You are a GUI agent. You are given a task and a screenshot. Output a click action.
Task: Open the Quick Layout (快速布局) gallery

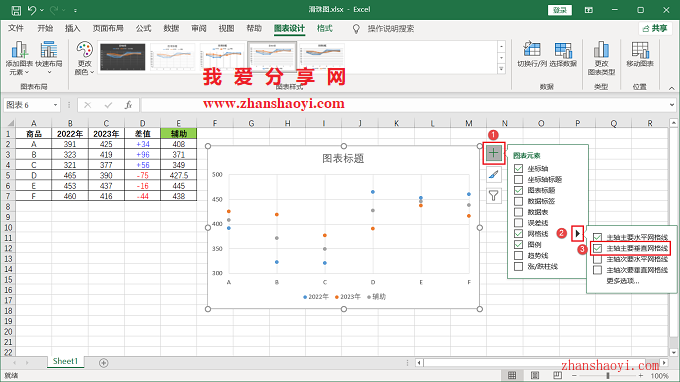pos(49,58)
